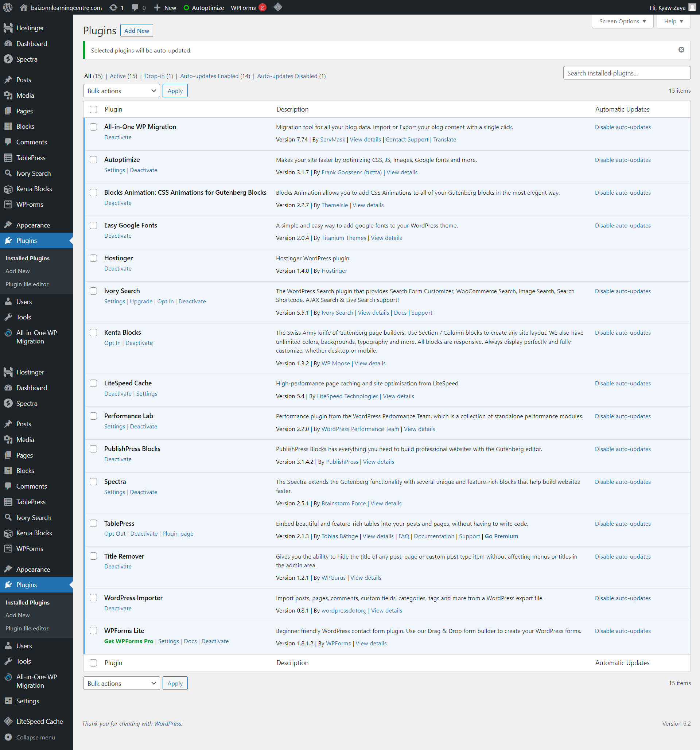Click the Collapse menu arrow icon
700x750 pixels.
[8, 737]
